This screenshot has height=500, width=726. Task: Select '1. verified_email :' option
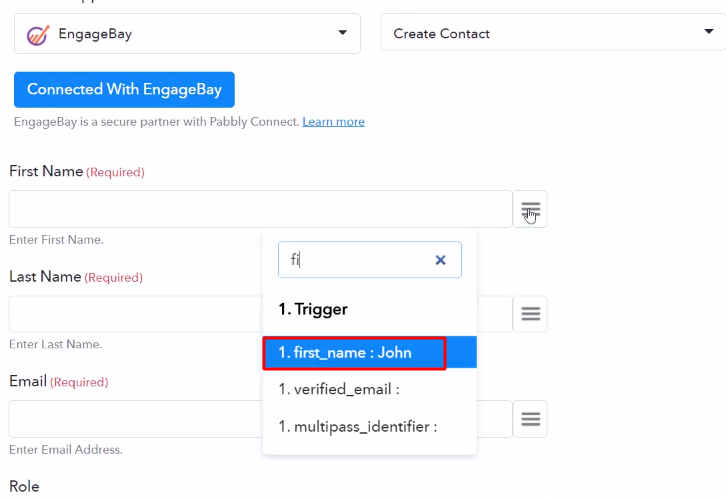369,389
